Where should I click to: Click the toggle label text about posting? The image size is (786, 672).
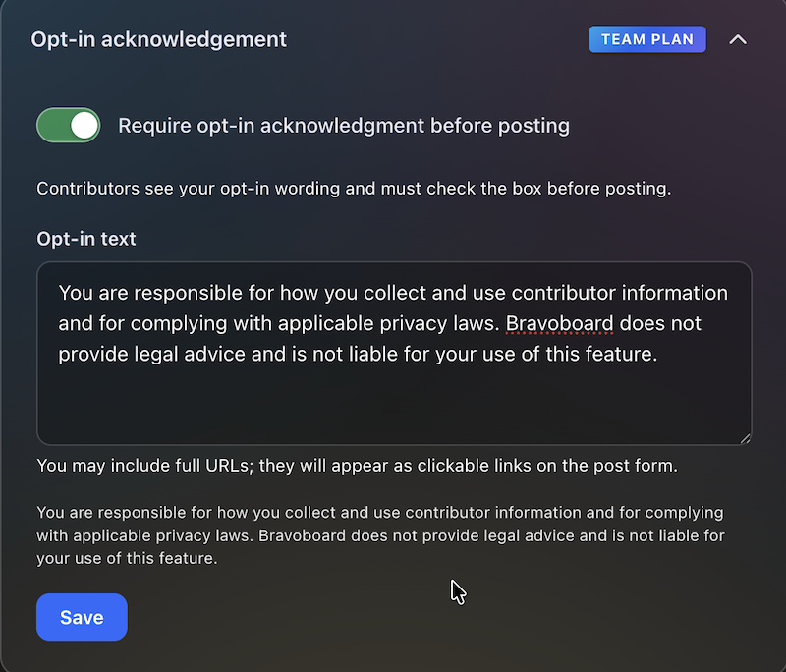click(x=344, y=125)
